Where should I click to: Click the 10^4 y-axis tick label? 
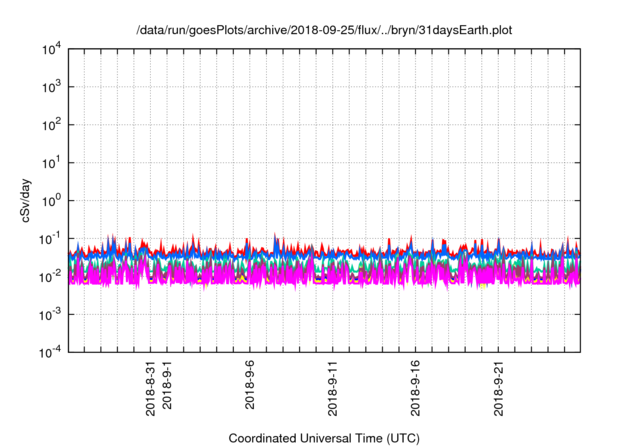tap(52, 49)
